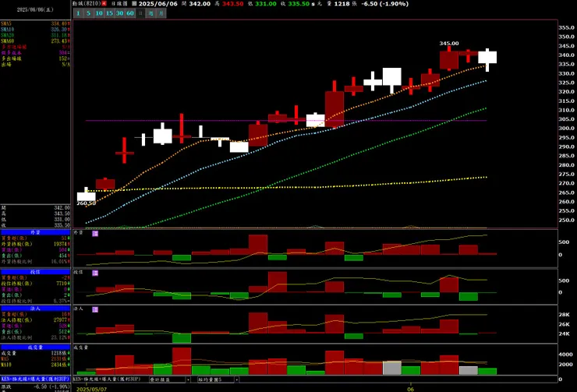Click the stock name 勤誠(8210) in header

(87, 3)
